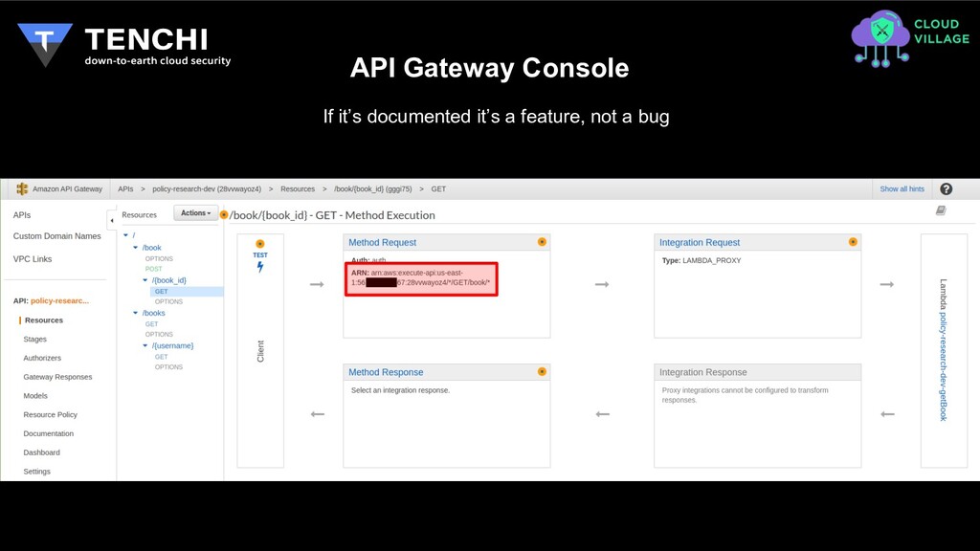Open the policy-researc... API link
Image resolution: width=980 pixels, height=551 pixels.
59,300
